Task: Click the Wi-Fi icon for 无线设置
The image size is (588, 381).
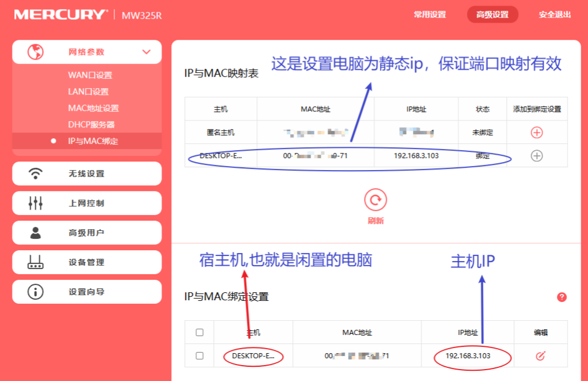Action: coord(36,173)
